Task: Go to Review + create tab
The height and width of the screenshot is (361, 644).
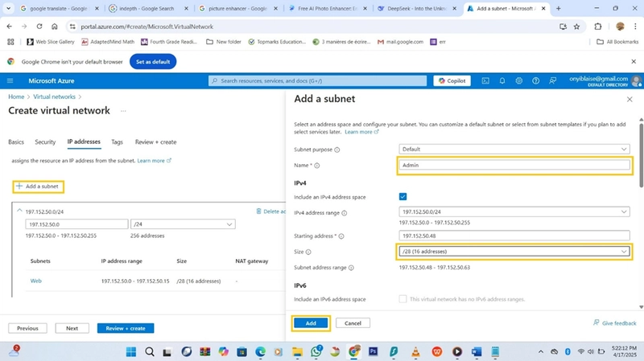Action: coord(155,142)
